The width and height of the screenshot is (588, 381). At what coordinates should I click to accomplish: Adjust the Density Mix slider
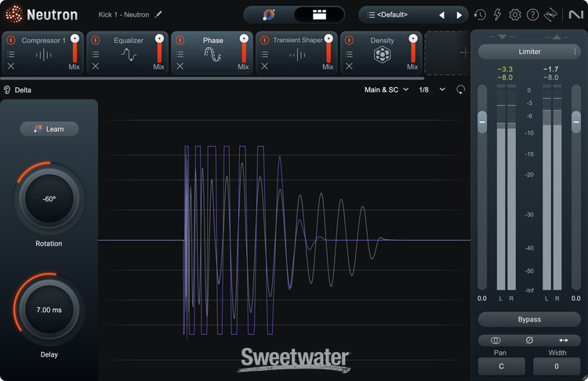point(413,48)
